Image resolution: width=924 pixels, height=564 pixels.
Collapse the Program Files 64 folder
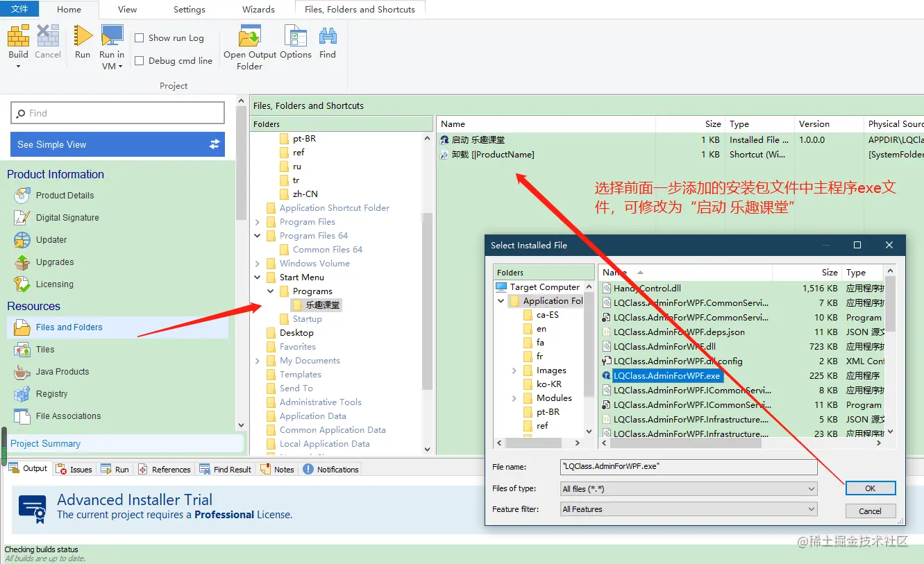coord(258,236)
